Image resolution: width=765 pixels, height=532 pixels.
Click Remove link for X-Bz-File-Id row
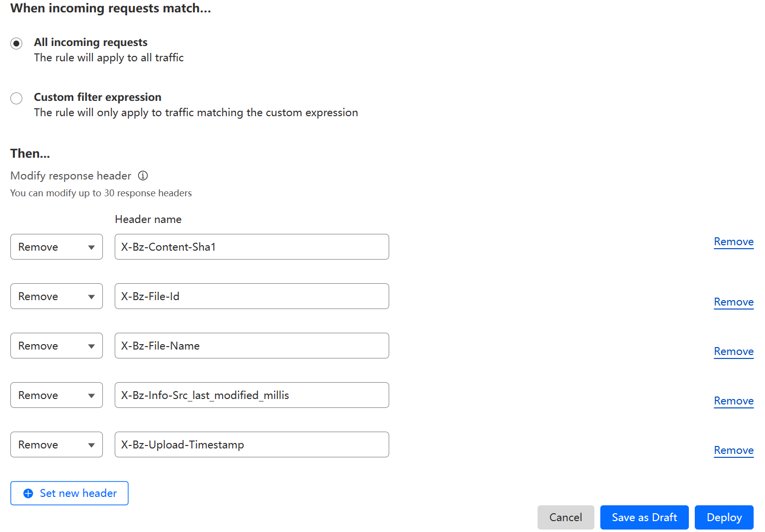coord(733,302)
